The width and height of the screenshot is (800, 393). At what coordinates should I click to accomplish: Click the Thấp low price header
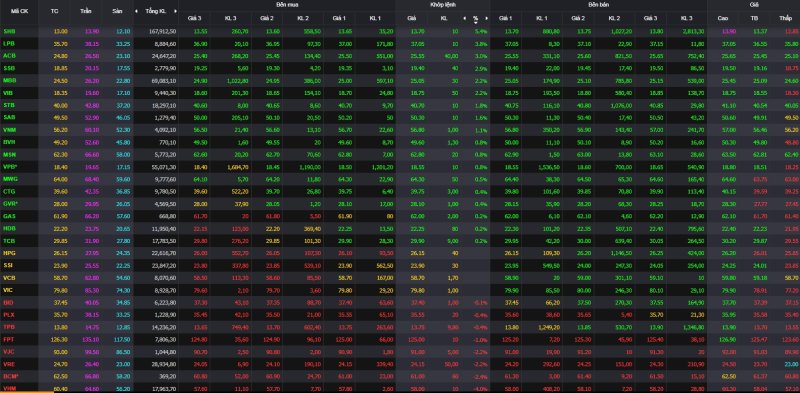click(x=785, y=18)
